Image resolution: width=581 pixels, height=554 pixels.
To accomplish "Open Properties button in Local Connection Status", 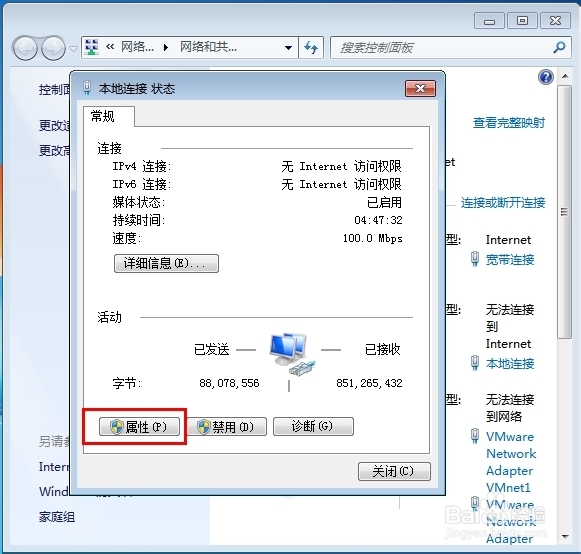I will tap(139, 427).
